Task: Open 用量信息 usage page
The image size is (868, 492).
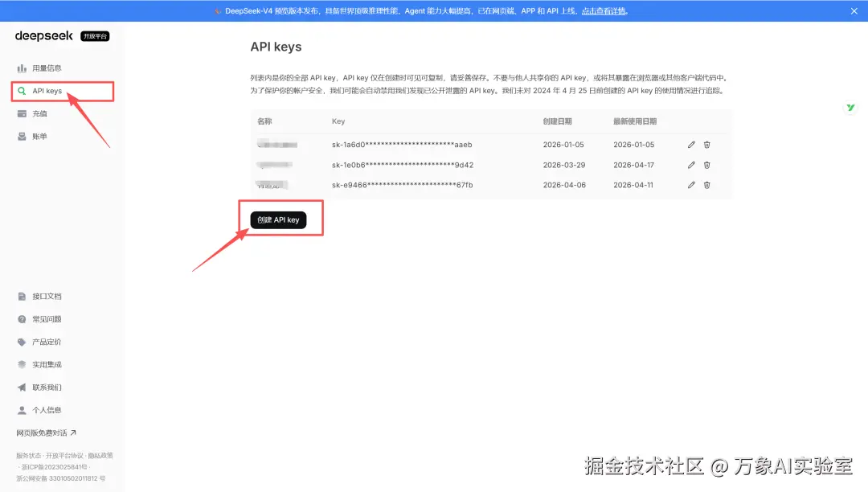Action: (47, 68)
